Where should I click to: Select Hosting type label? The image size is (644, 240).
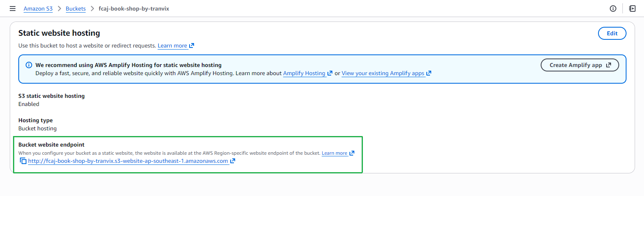coord(35,121)
